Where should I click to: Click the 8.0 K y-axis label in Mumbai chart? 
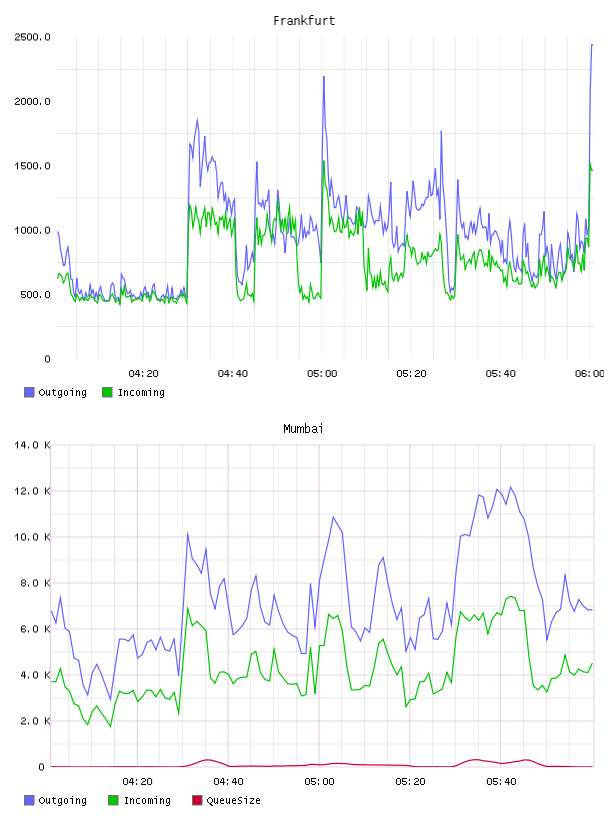tap(35, 583)
